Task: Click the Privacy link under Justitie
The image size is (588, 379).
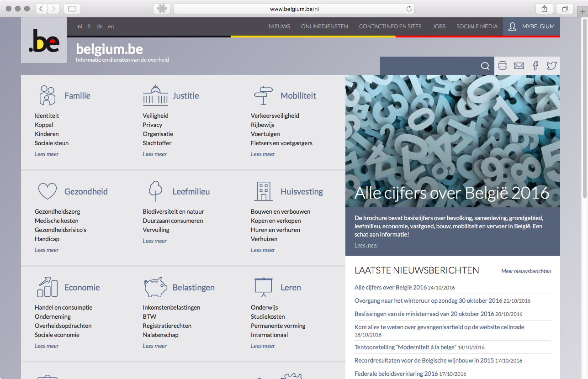Action: (x=152, y=125)
